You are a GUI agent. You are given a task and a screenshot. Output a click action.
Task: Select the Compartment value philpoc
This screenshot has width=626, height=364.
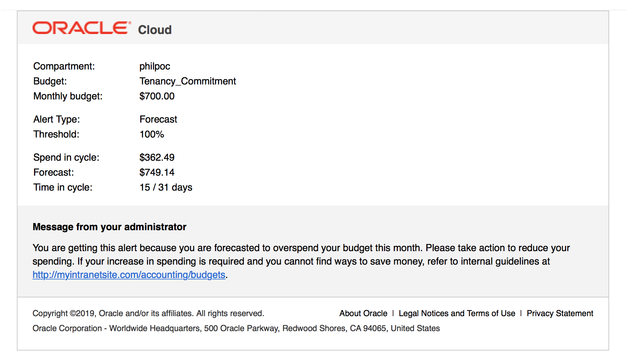click(154, 66)
